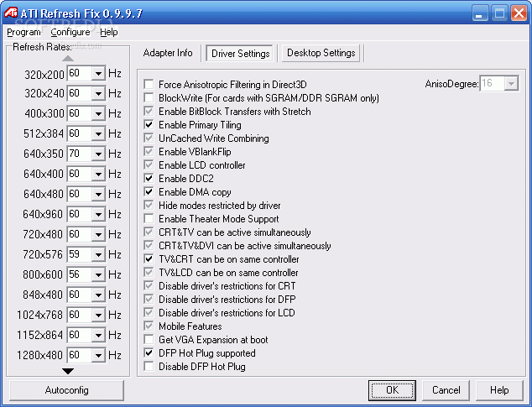Check Disable DFP Hot Plug
Screen dimensions: 532x407
pos(149,366)
